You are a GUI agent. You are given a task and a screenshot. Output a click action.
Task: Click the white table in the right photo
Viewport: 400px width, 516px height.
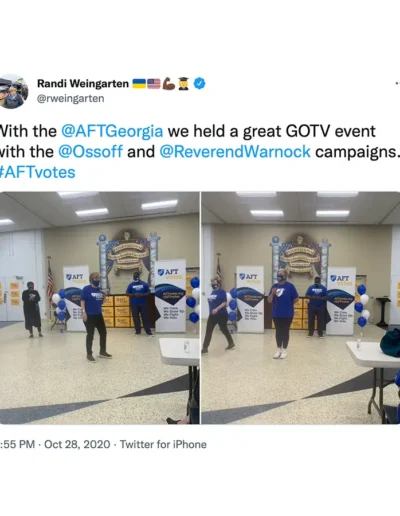pos(373,354)
